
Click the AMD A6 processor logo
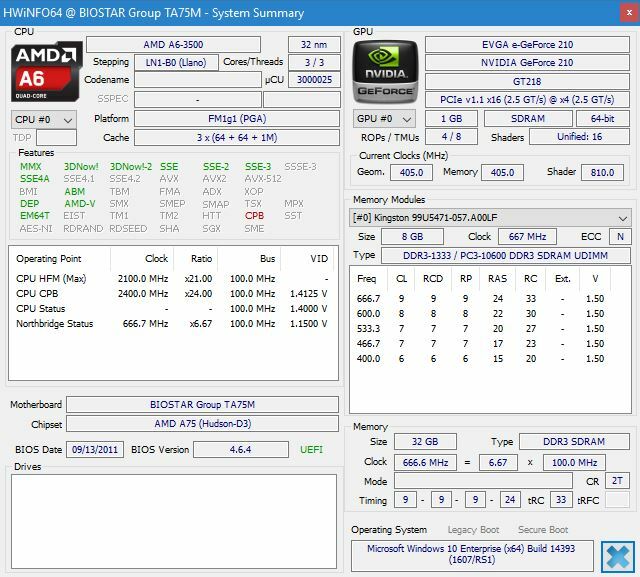click(46, 71)
